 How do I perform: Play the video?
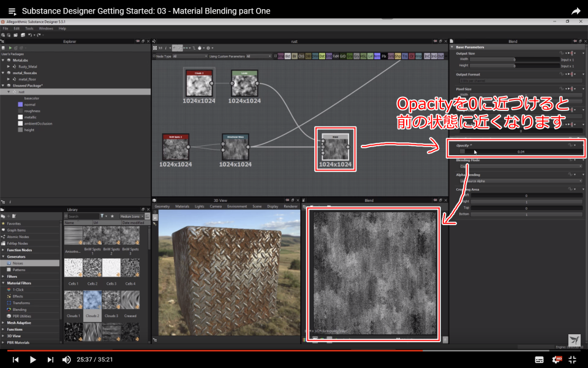tap(32, 360)
